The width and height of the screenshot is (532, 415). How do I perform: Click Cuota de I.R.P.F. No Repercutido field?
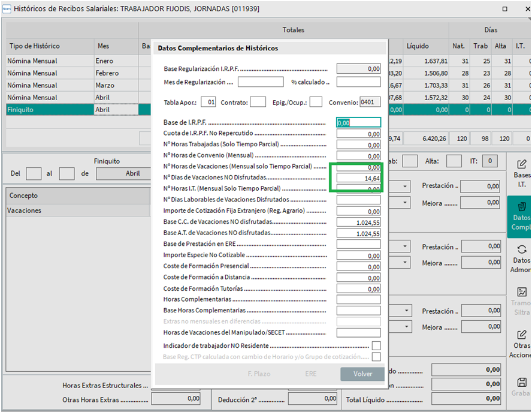point(359,134)
